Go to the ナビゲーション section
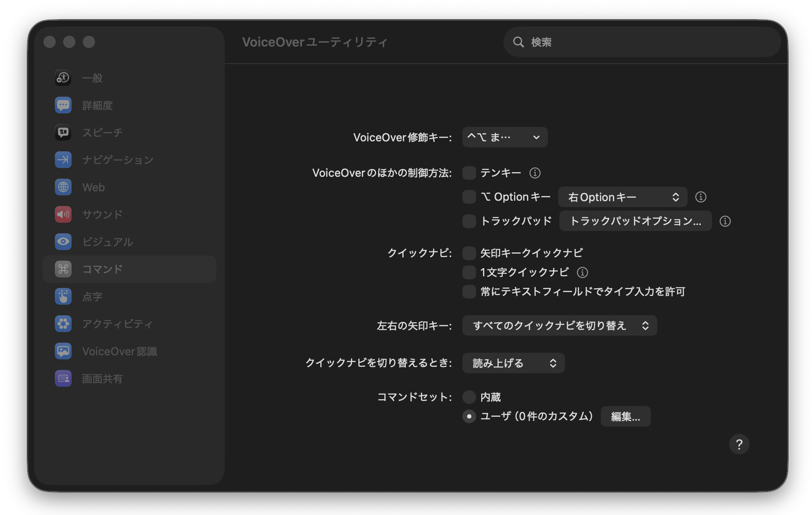Screen dimensions: 812x515 click(129, 160)
